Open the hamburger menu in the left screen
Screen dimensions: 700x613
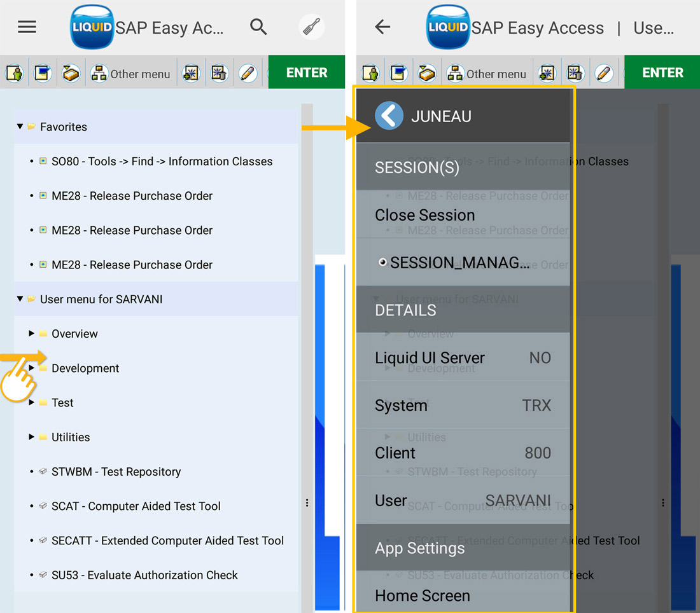[x=27, y=27]
